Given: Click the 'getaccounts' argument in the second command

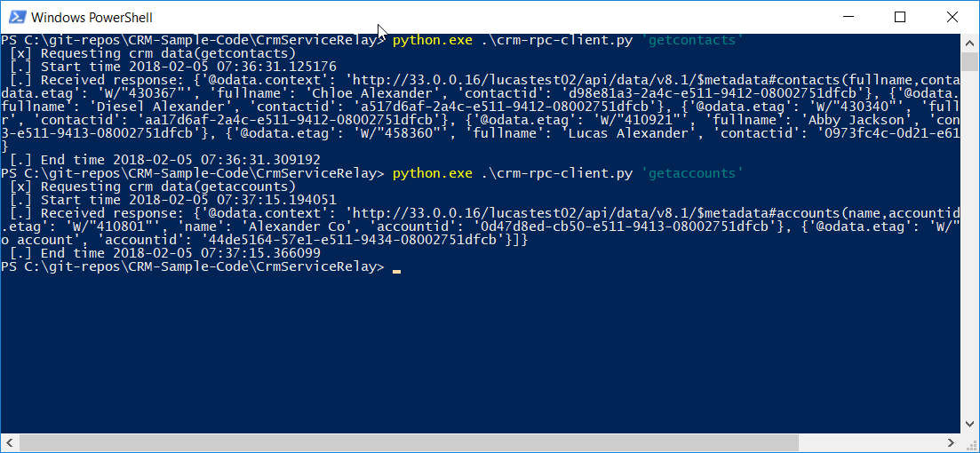Looking at the screenshot, I should (x=693, y=173).
